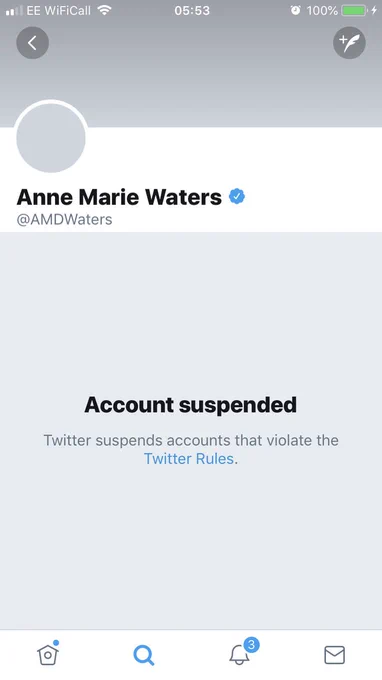Tap the battery indicator in status bar
The width and height of the screenshot is (382, 680).
[354, 10]
